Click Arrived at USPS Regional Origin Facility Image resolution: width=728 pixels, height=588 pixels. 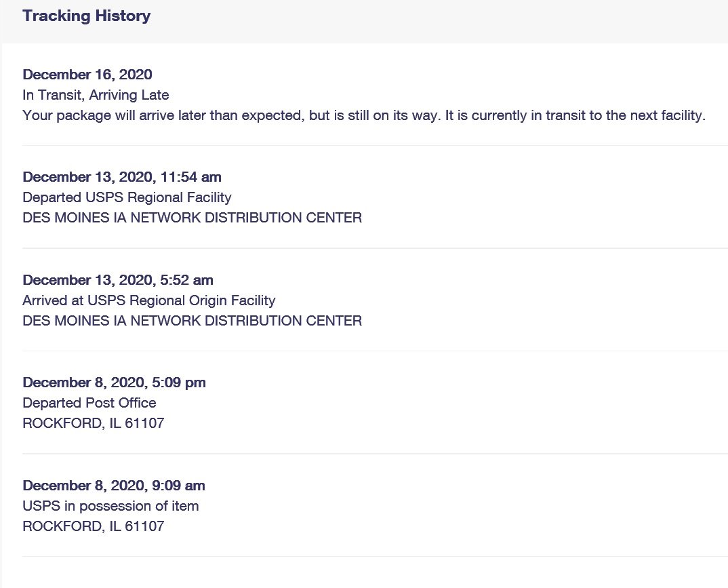coord(149,300)
